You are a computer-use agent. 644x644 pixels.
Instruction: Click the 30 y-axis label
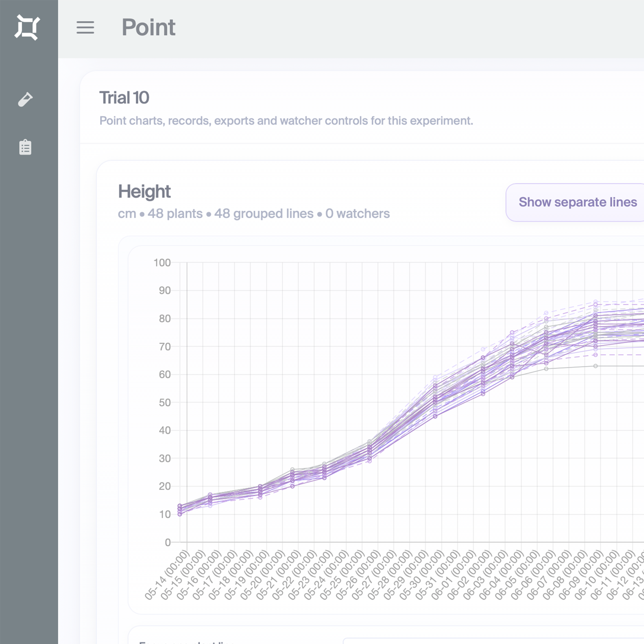tap(165, 458)
